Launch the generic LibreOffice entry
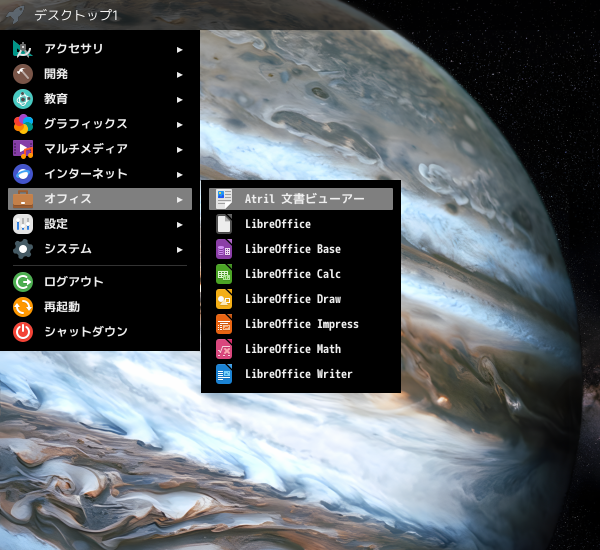The width and height of the screenshot is (600, 550). 277,224
